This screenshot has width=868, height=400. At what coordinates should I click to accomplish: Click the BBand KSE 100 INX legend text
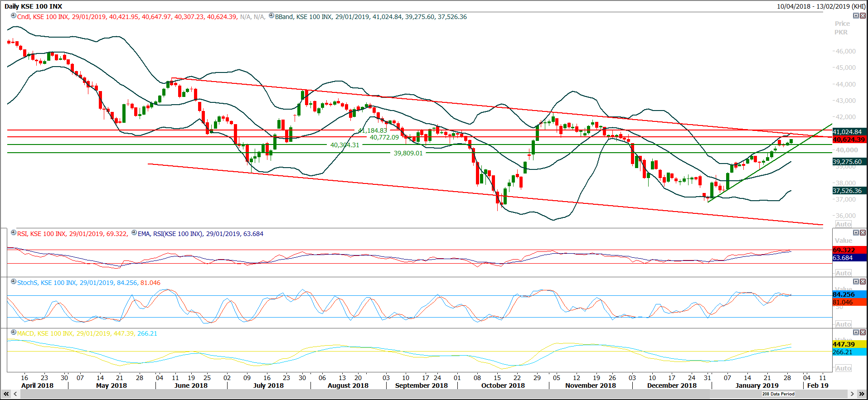pyautogui.click(x=371, y=17)
